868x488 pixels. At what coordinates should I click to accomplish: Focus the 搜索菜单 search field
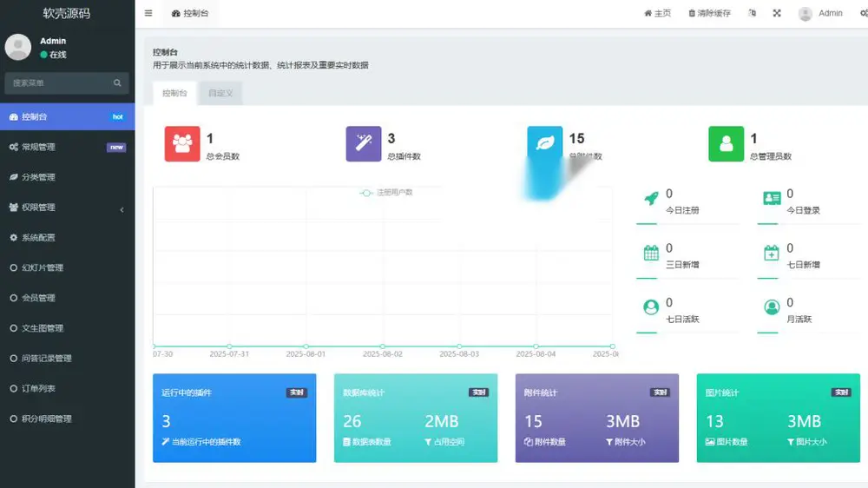pos(60,83)
